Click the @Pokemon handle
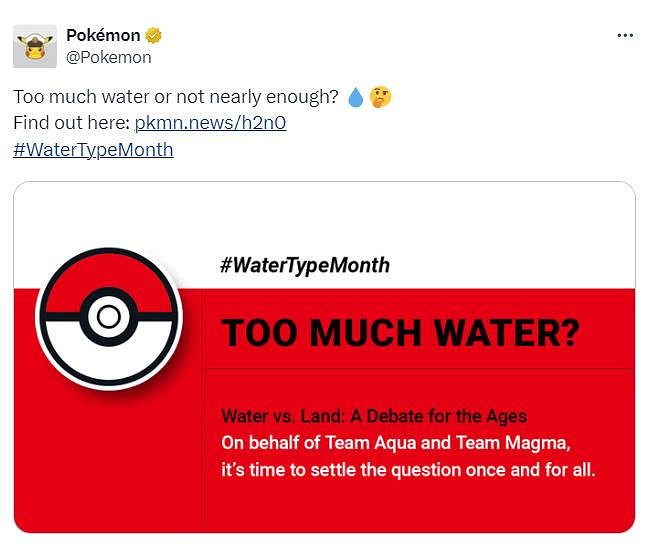Viewport: 648px width, 553px height. [109, 57]
